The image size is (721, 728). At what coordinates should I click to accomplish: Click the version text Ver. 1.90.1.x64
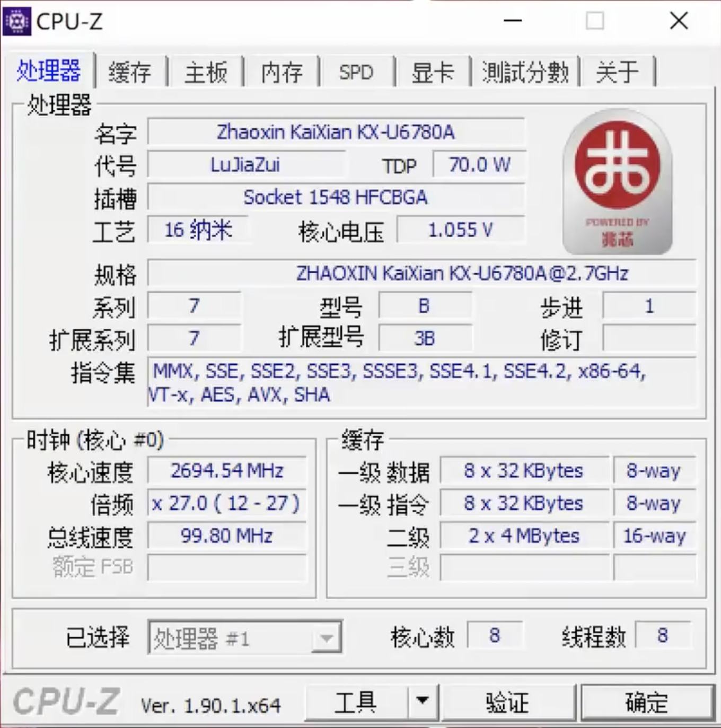(210, 705)
